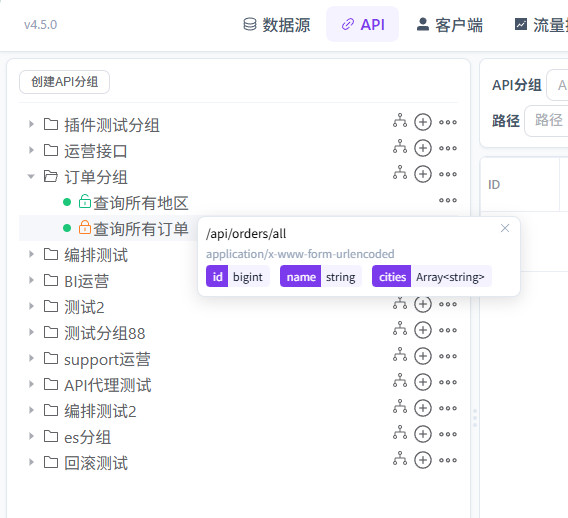Click the ID column header
Image resolution: width=568 pixels, height=518 pixels.
click(x=494, y=185)
